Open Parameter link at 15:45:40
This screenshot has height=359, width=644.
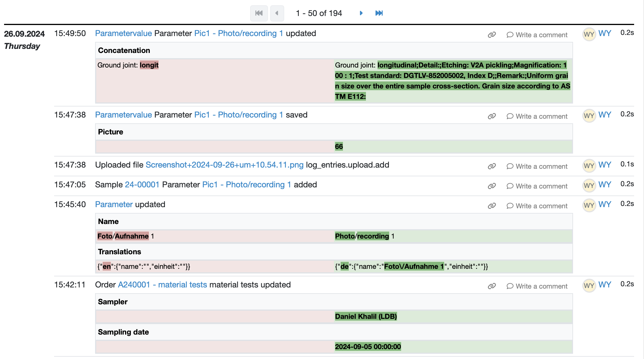[114, 205]
